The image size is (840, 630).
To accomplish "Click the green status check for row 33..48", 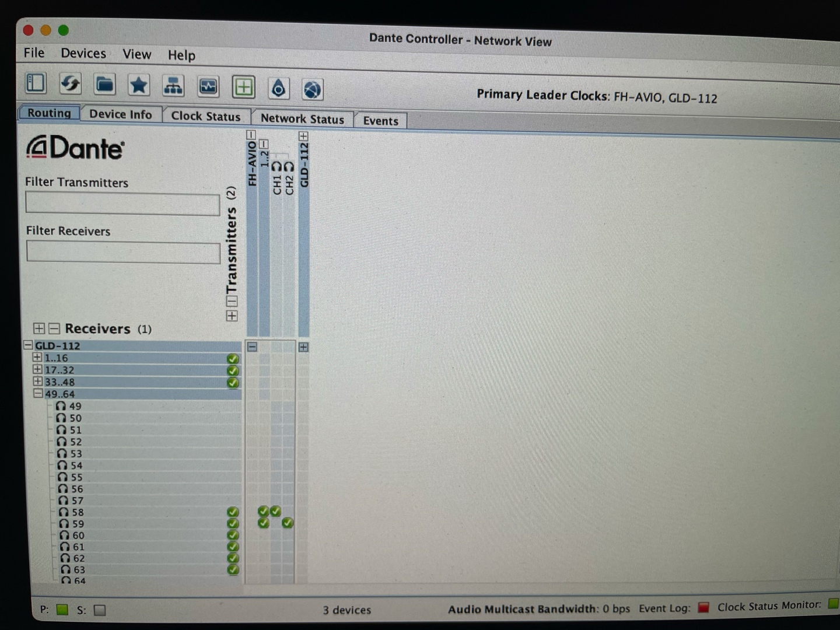I will pos(233,383).
